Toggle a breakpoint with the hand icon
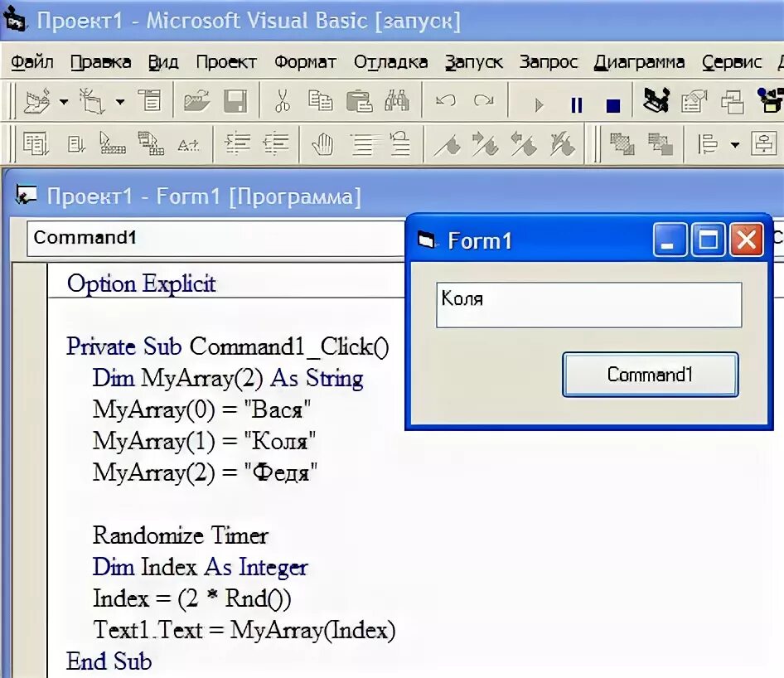The height and width of the screenshot is (678, 784). [x=322, y=143]
